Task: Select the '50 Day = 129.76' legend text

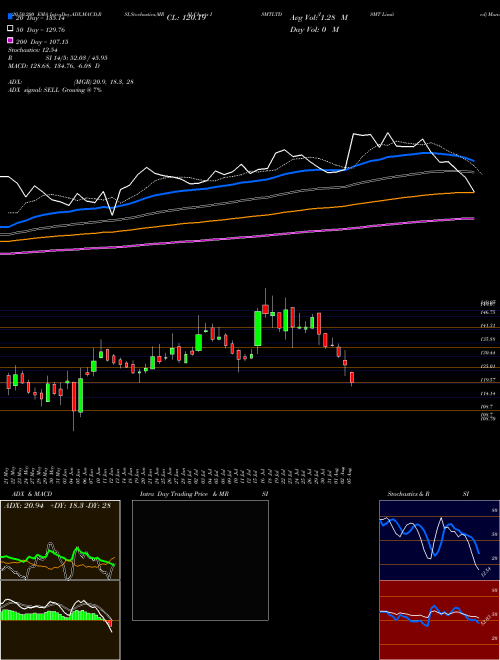Action: 41,30
